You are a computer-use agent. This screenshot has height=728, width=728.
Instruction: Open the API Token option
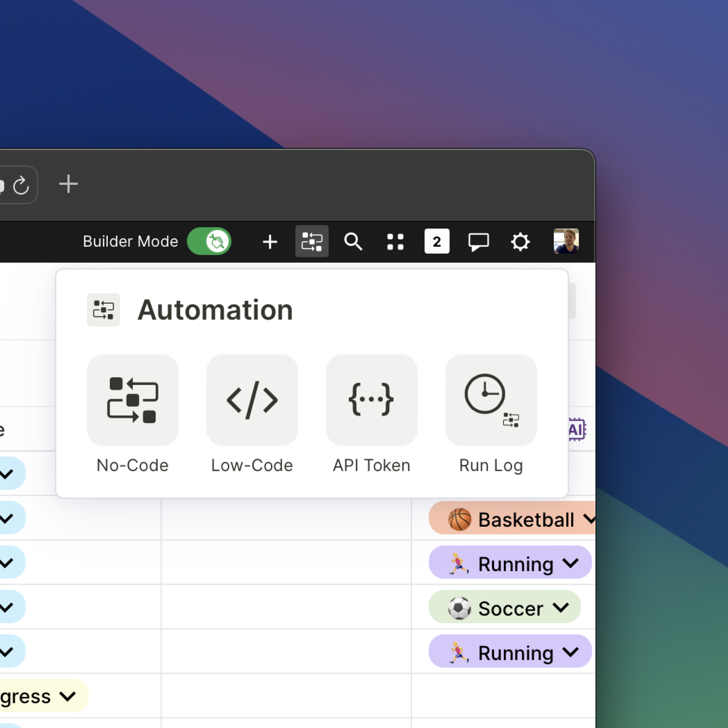tap(371, 400)
